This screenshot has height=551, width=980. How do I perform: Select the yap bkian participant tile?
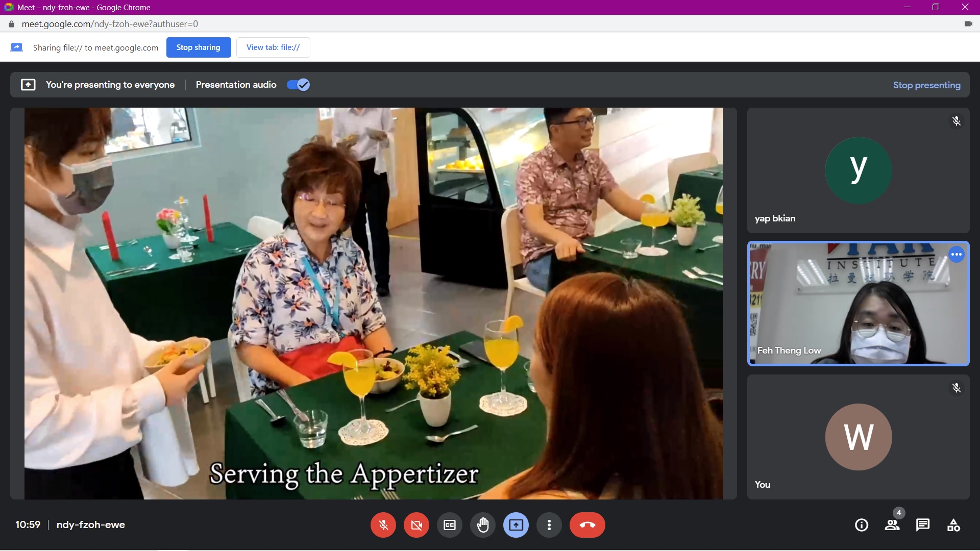858,170
